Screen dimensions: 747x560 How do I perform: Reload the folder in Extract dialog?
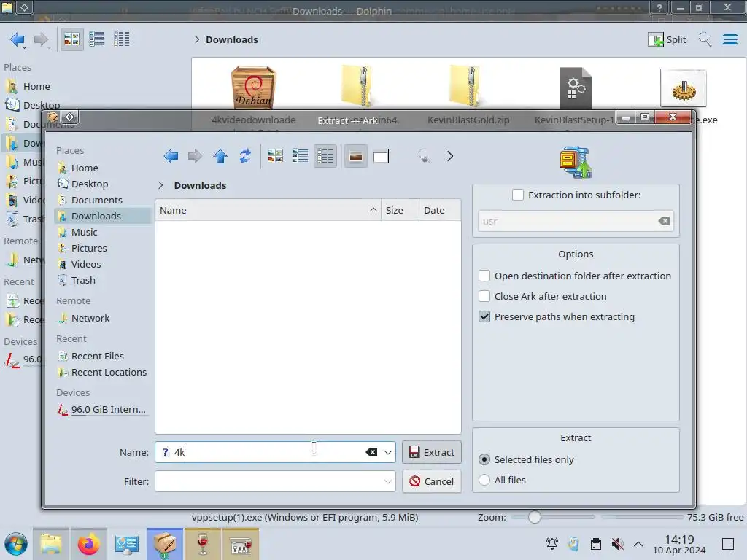(x=245, y=156)
